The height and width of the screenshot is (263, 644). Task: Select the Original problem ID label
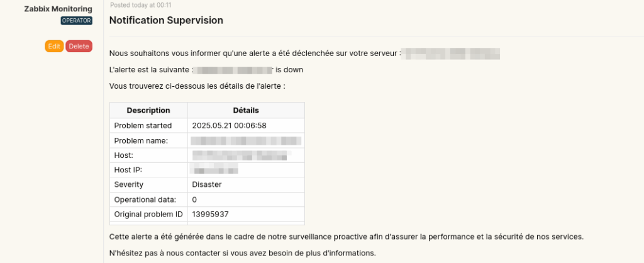coord(148,214)
